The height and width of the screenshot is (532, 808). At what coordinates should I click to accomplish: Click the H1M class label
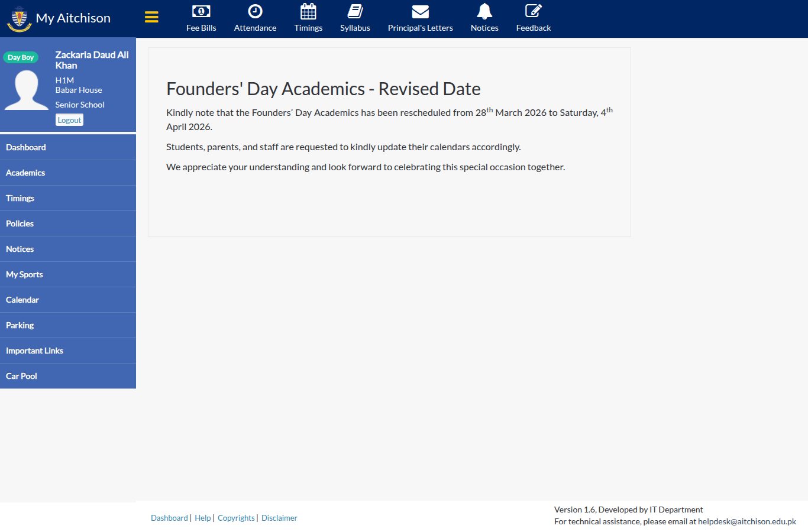pyautogui.click(x=64, y=80)
